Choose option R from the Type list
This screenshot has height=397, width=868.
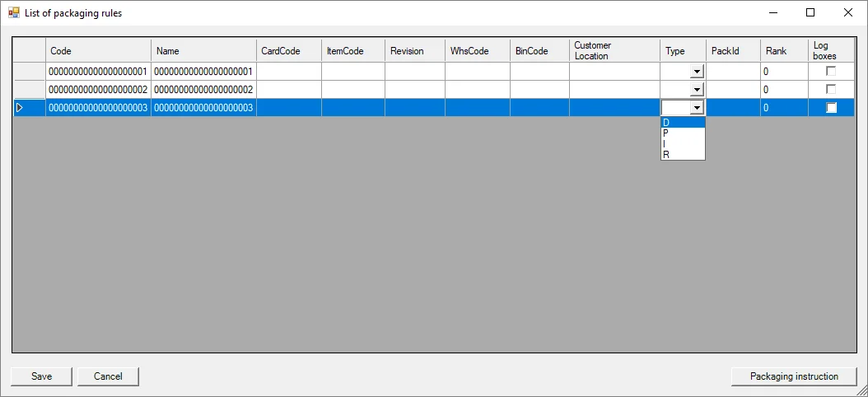click(682, 154)
